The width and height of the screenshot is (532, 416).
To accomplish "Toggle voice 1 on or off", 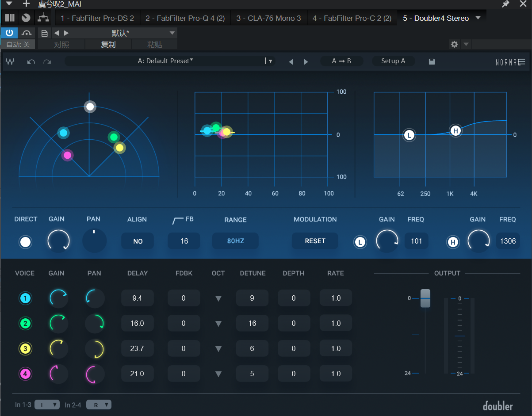I will pyautogui.click(x=25, y=298).
